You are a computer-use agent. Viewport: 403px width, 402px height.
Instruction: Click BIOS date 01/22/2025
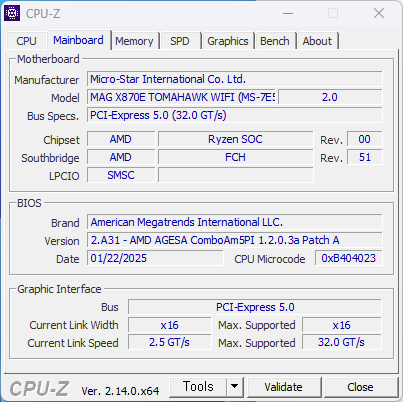(x=155, y=258)
